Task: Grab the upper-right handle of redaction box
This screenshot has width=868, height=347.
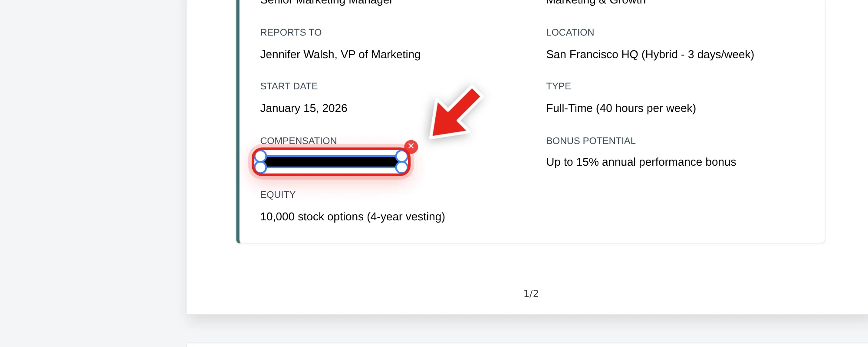Action: point(402,156)
